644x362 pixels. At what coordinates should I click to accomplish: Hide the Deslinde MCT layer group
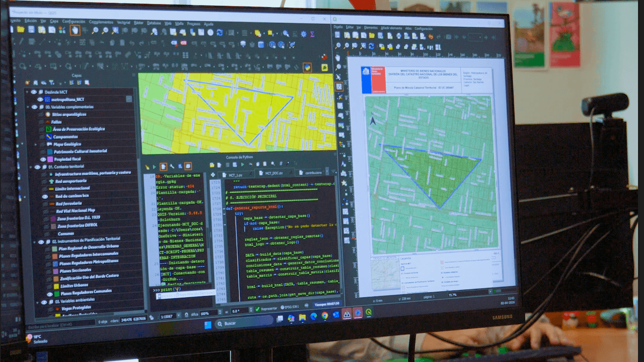tap(34, 92)
